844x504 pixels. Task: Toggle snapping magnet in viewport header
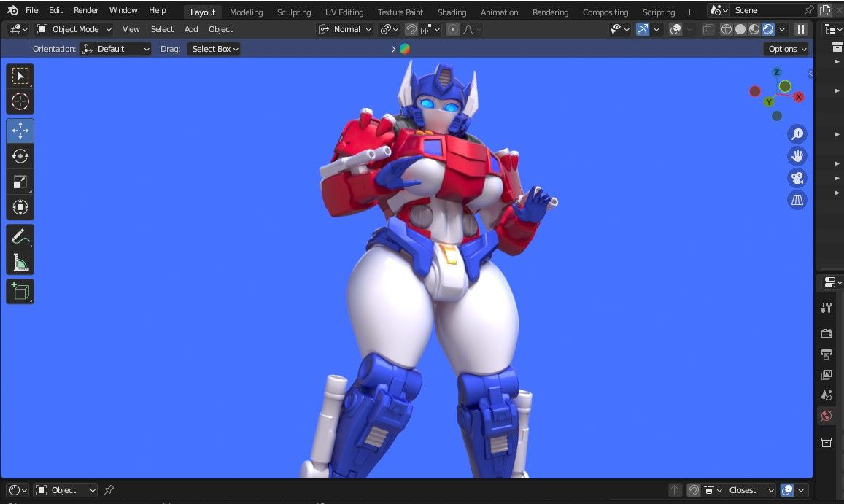click(x=411, y=29)
